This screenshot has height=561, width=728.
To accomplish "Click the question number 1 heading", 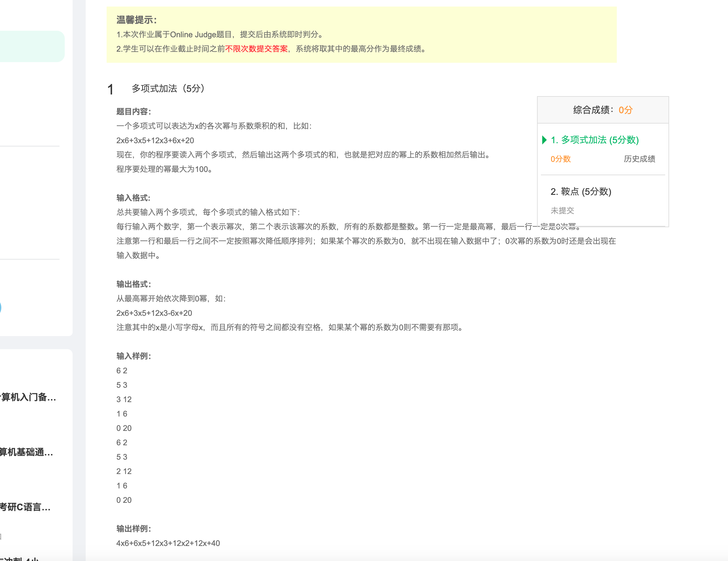I will [110, 90].
